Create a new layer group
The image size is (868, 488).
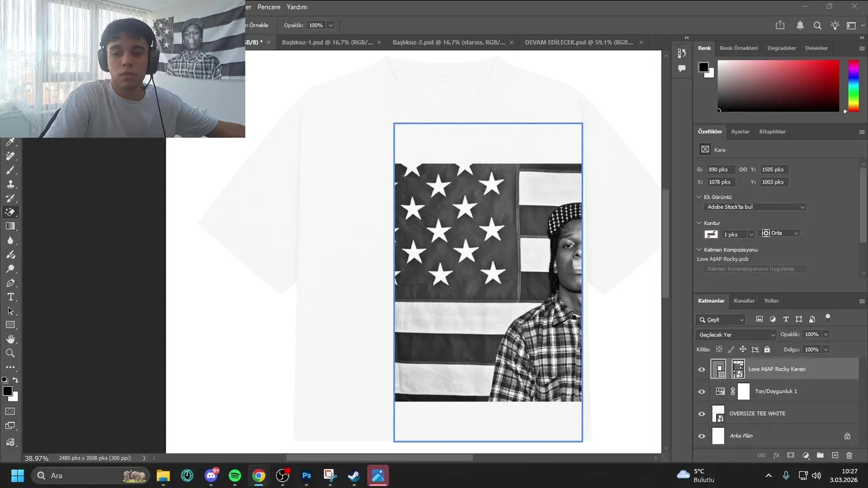[820, 455]
